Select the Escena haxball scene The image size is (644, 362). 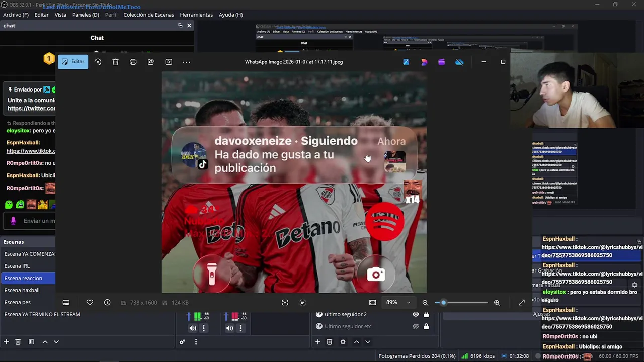(x=28, y=290)
